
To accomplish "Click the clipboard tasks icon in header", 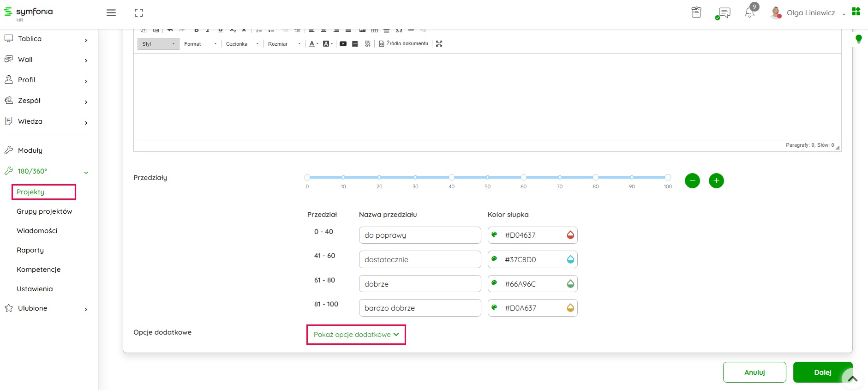I will [x=696, y=12].
